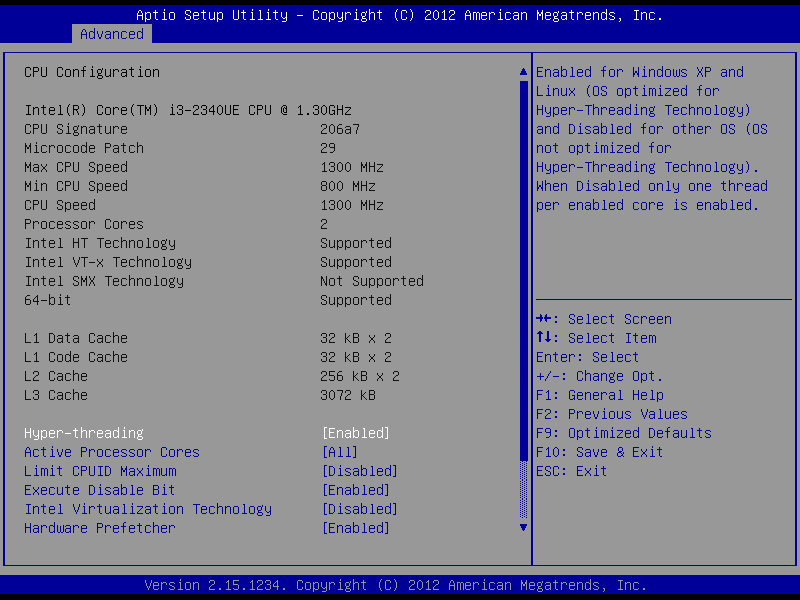Toggle the Hyper-threading [Enabled] value
Screen dimensions: 800x600
(355, 433)
